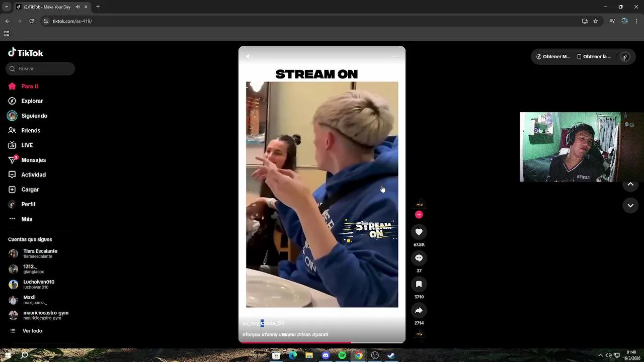
Task: Open the Para ti feed
Action: click(x=23, y=86)
